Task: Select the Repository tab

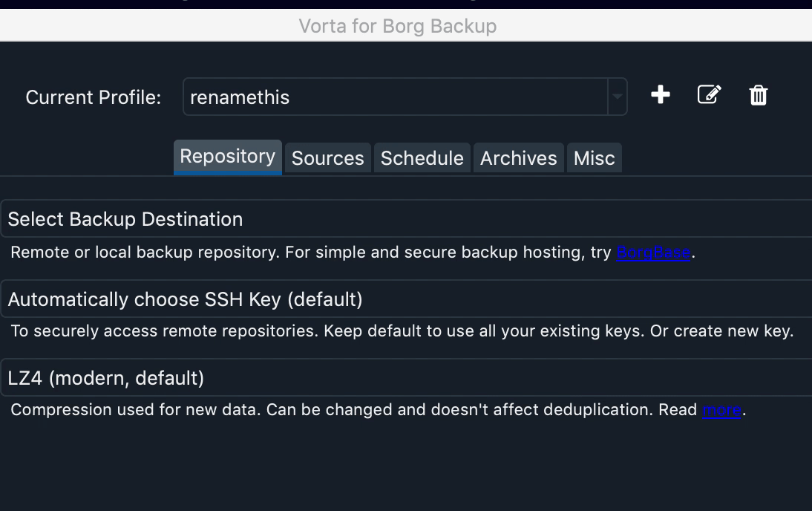Action: (227, 157)
